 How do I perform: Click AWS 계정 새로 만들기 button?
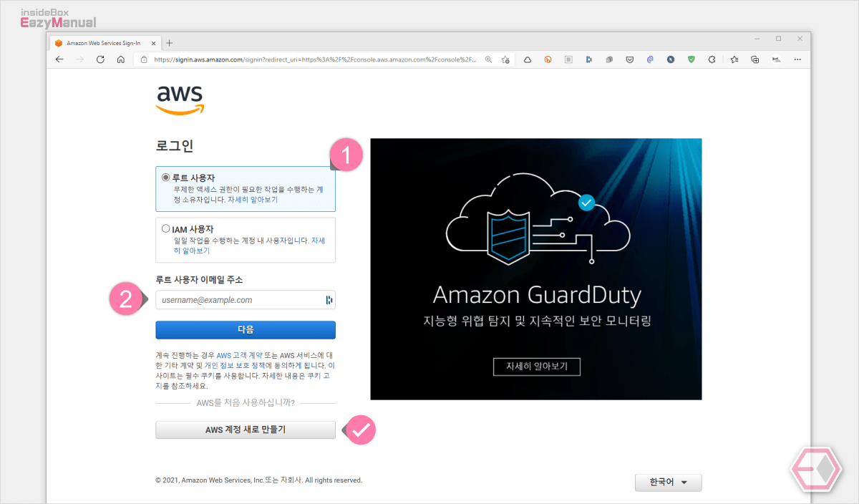click(246, 430)
